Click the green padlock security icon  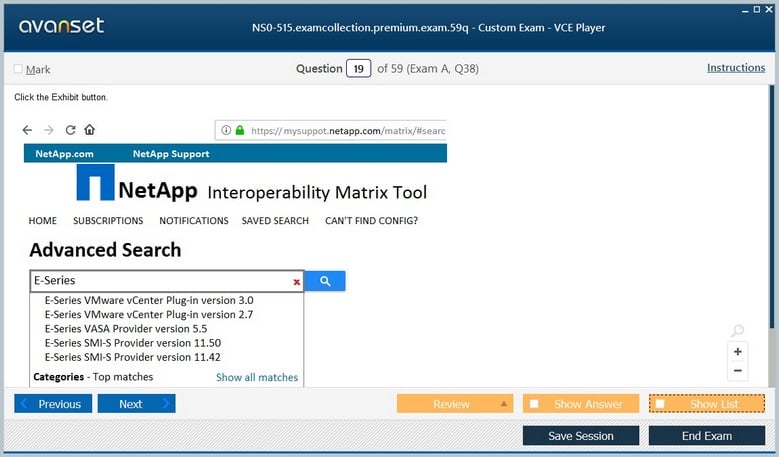coord(240,130)
